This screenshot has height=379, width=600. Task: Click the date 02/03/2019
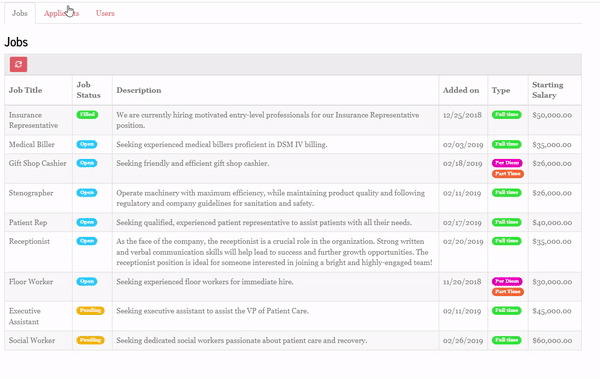[x=463, y=145]
